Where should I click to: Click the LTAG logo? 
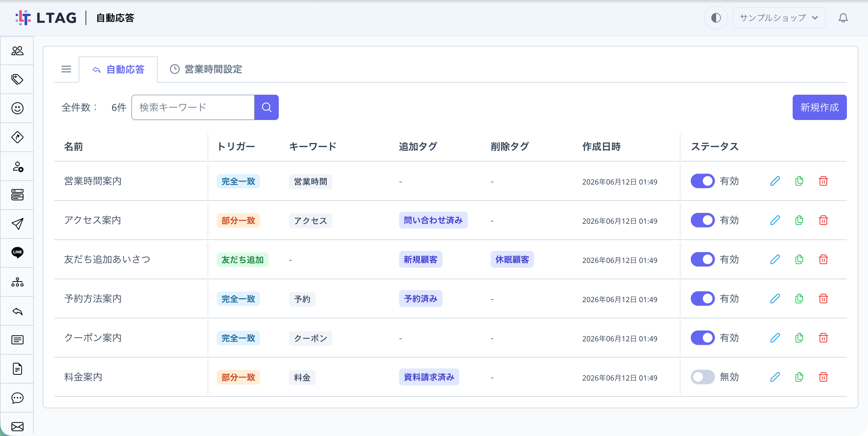tap(46, 17)
